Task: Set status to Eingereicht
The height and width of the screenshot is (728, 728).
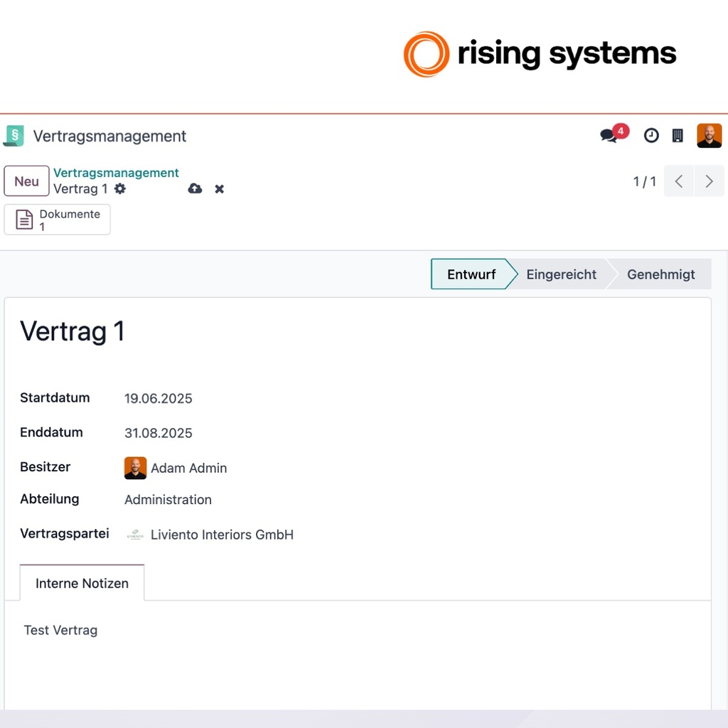Action: click(x=561, y=274)
